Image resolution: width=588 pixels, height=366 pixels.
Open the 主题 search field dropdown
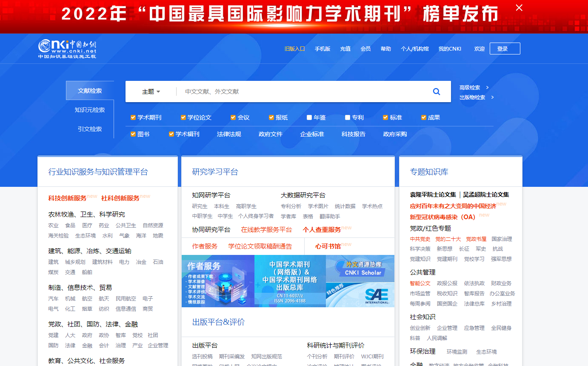(151, 91)
